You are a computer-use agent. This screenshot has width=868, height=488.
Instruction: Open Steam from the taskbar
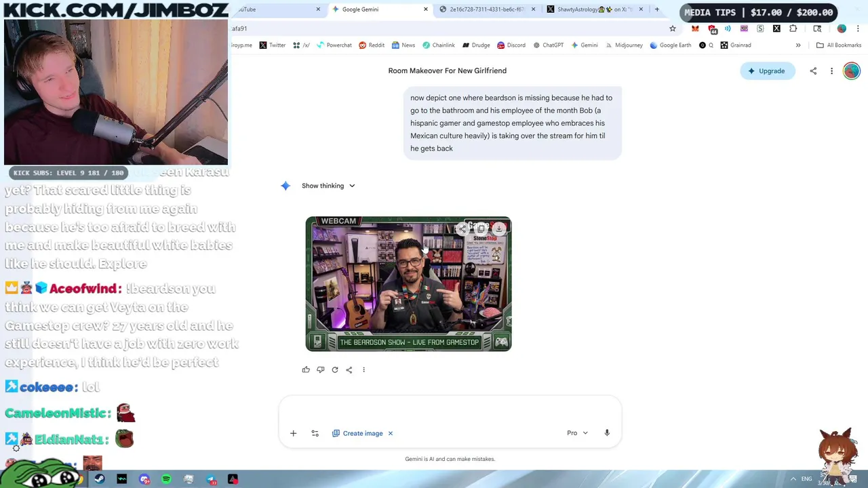(100, 479)
